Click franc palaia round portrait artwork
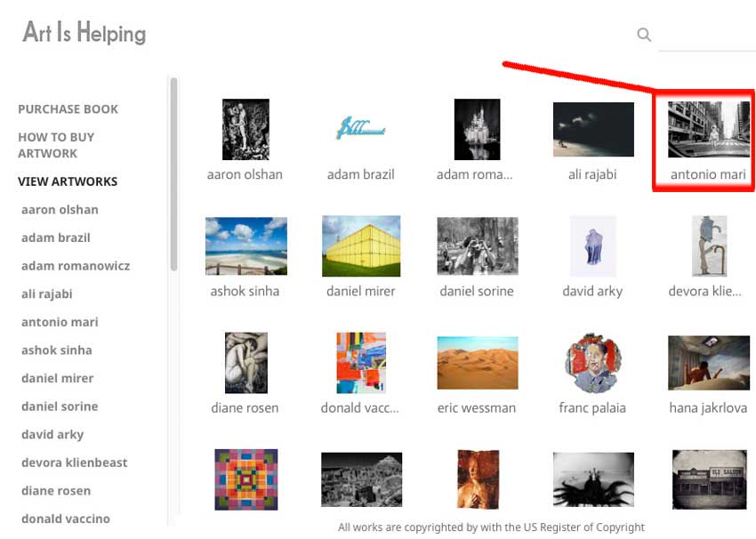Viewport: 756px width, 539px height. 592,363
